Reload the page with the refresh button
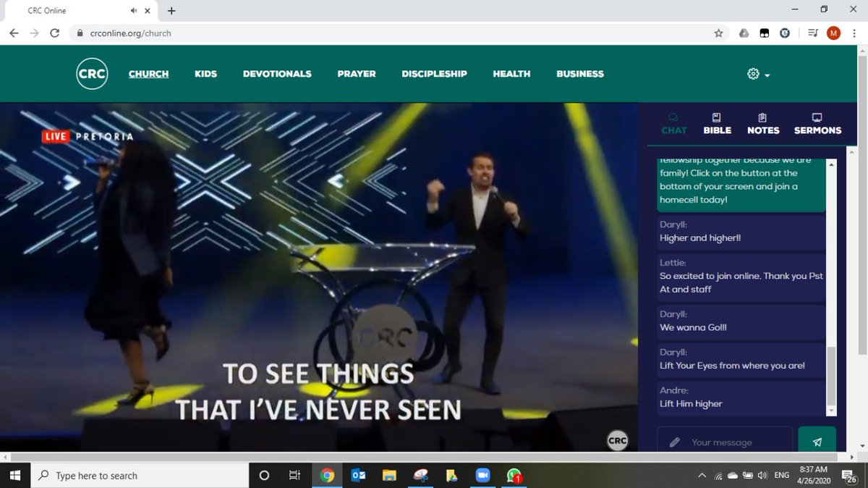Image resolution: width=868 pixels, height=488 pixels. 54,33
